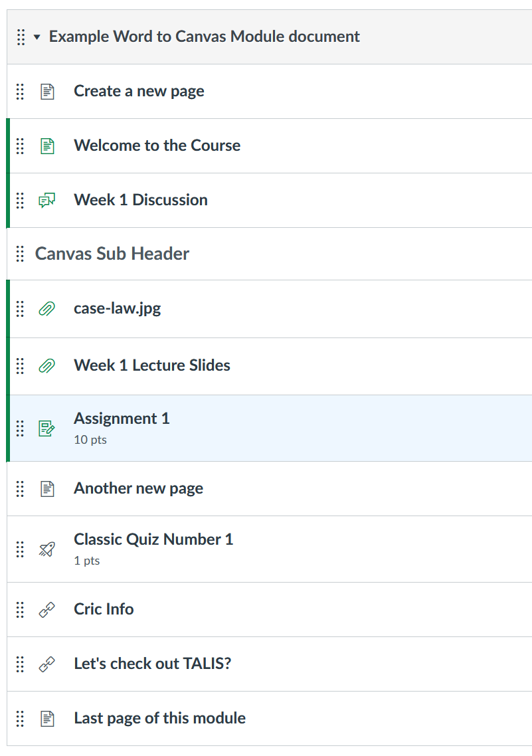This screenshot has height=756, width=532.
Task: Click rocket quiz icon for Classic Quiz Number 1
Action: 46,549
